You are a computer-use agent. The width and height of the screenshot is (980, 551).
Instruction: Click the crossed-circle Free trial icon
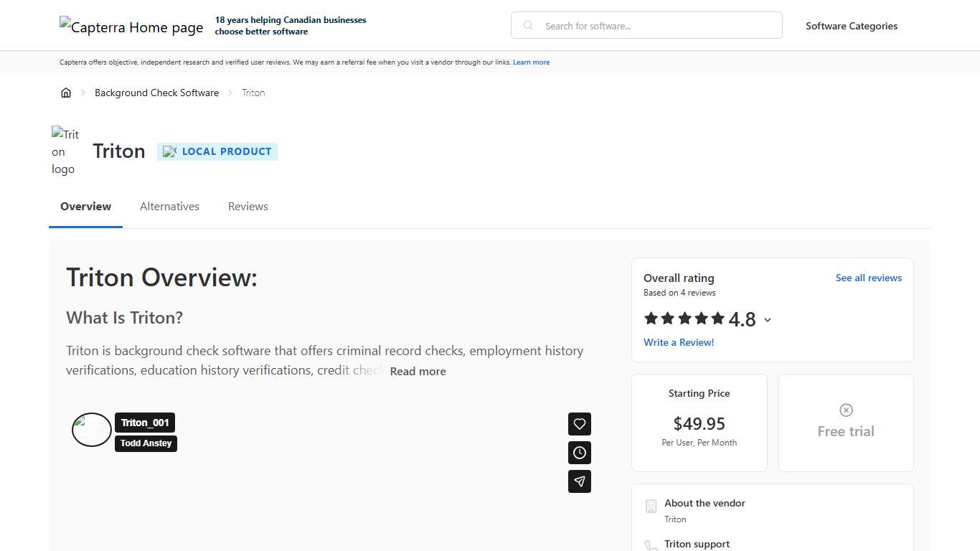coord(846,410)
